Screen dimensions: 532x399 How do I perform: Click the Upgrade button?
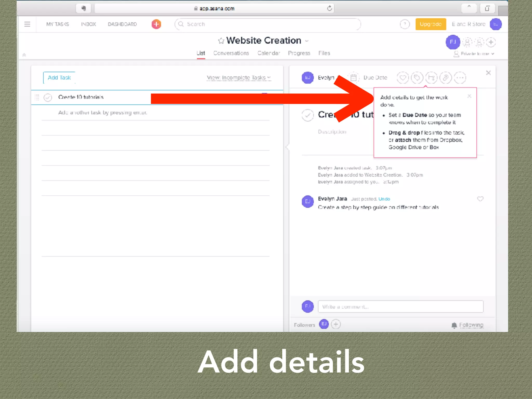[x=430, y=24]
